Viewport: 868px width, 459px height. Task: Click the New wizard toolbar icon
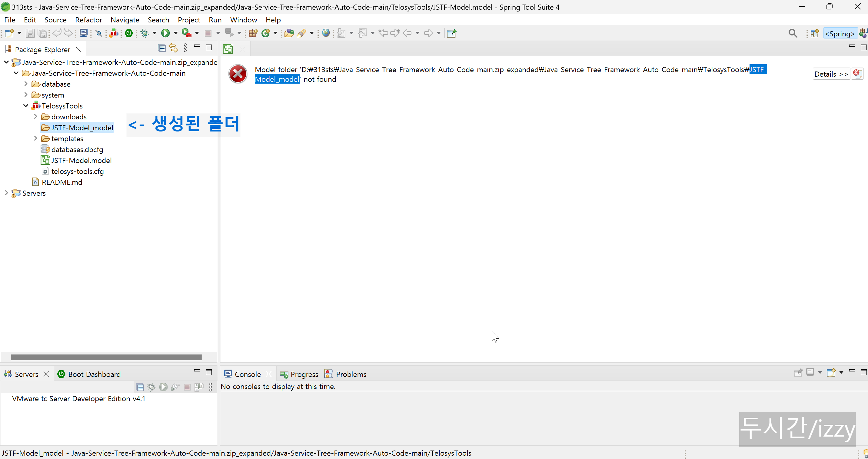[x=9, y=33]
